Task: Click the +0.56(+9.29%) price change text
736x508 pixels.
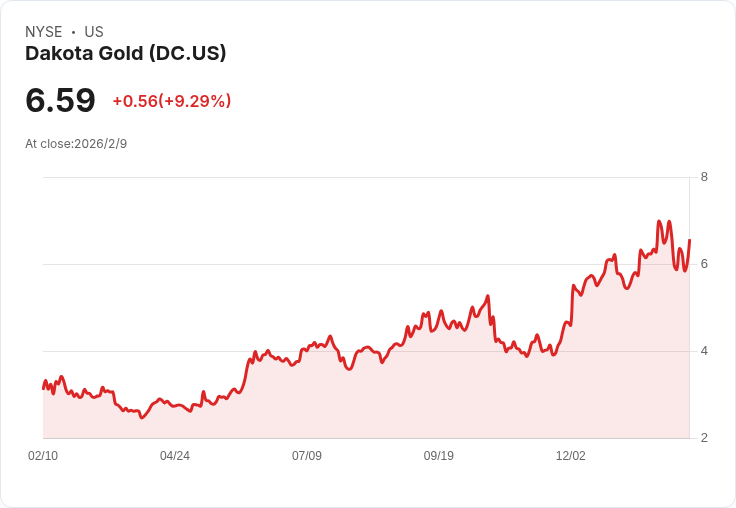Action: point(172,101)
